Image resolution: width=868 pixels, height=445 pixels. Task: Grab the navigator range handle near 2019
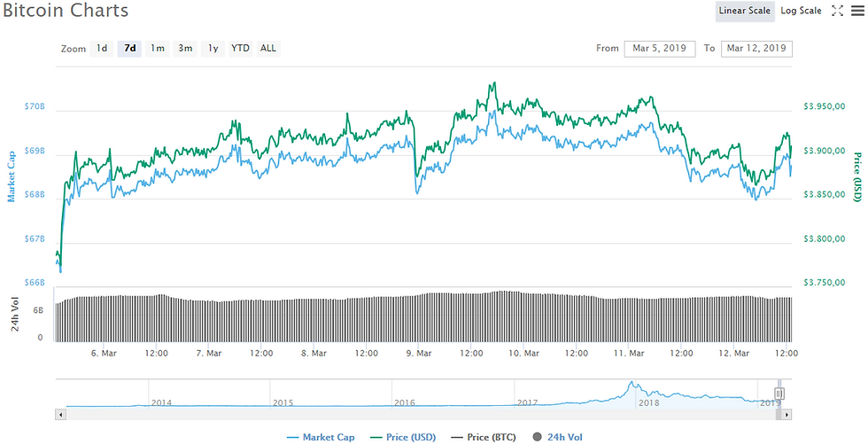click(779, 394)
